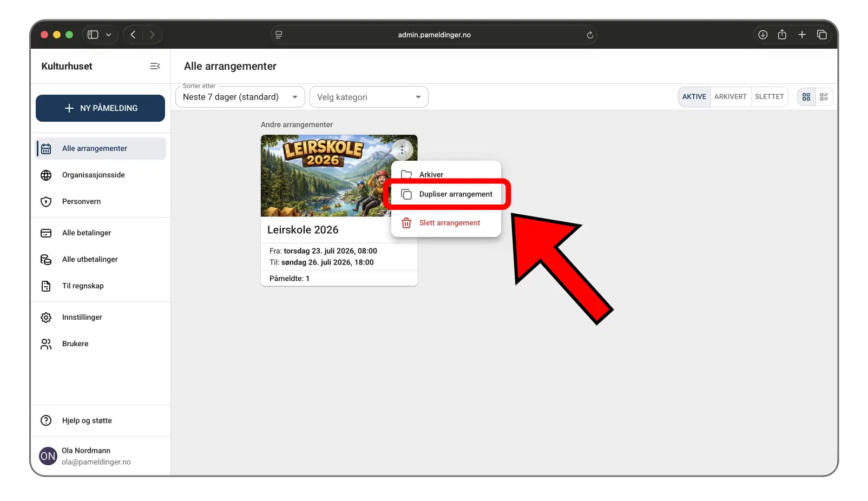Show the AKTIVE arrangements filter
Image resolution: width=868 pixels, height=501 pixels.
[x=694, y=97]
